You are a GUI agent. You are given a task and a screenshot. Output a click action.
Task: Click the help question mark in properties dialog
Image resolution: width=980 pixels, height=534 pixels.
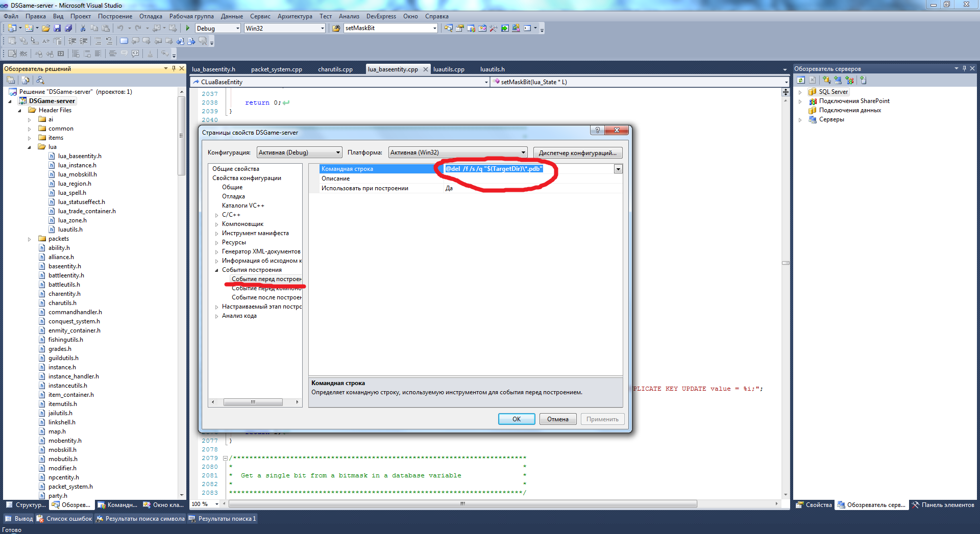(597, 130)
